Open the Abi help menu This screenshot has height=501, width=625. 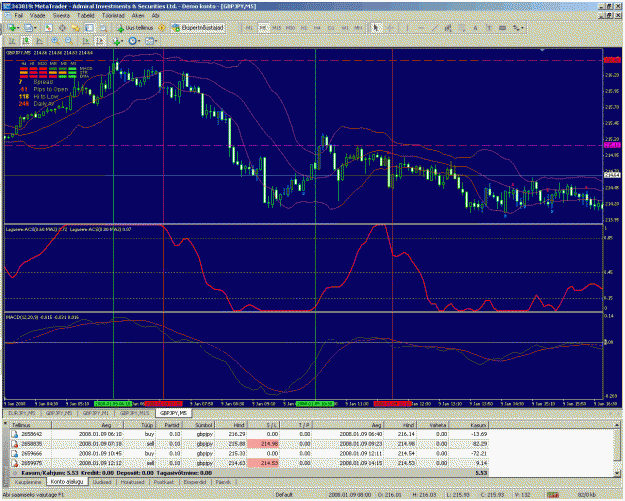click(155, 16)
